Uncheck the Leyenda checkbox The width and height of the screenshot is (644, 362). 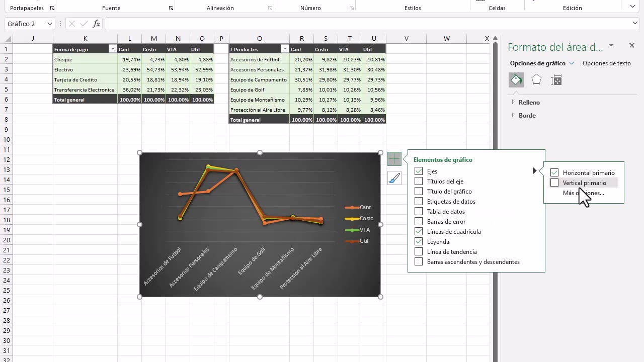click(x=419, y=241)
